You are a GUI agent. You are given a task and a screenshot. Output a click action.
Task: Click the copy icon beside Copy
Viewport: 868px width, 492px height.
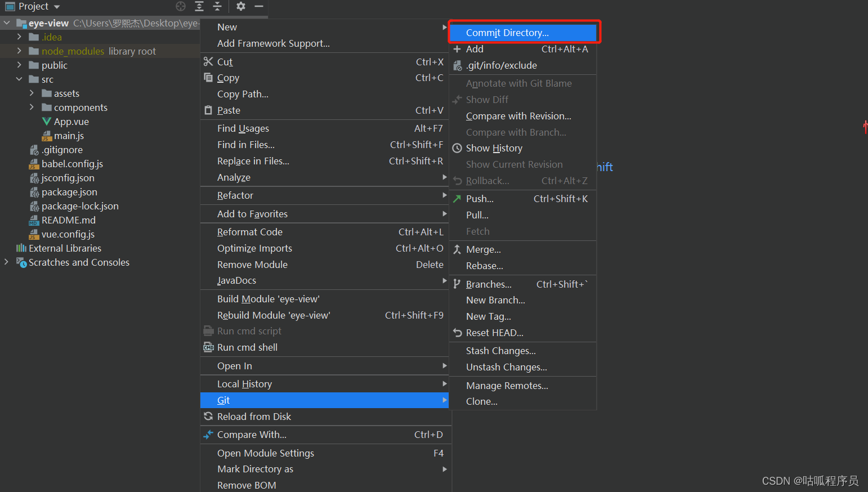208,77
